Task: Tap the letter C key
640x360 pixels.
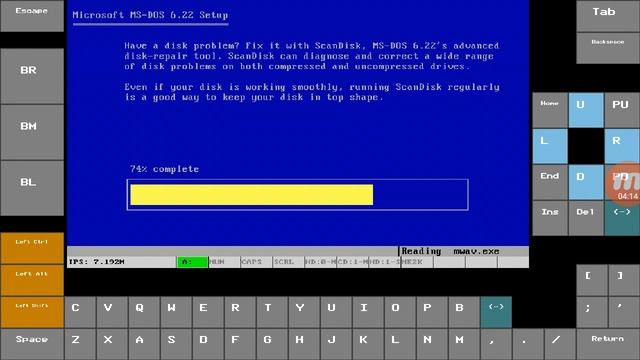Action: tap(80, 312)
